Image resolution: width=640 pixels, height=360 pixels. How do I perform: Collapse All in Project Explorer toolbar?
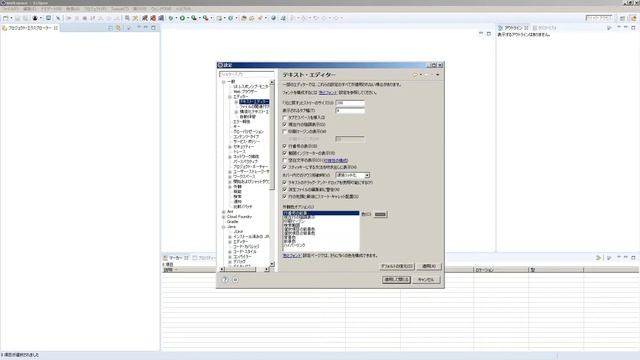[x=111, y=28]
